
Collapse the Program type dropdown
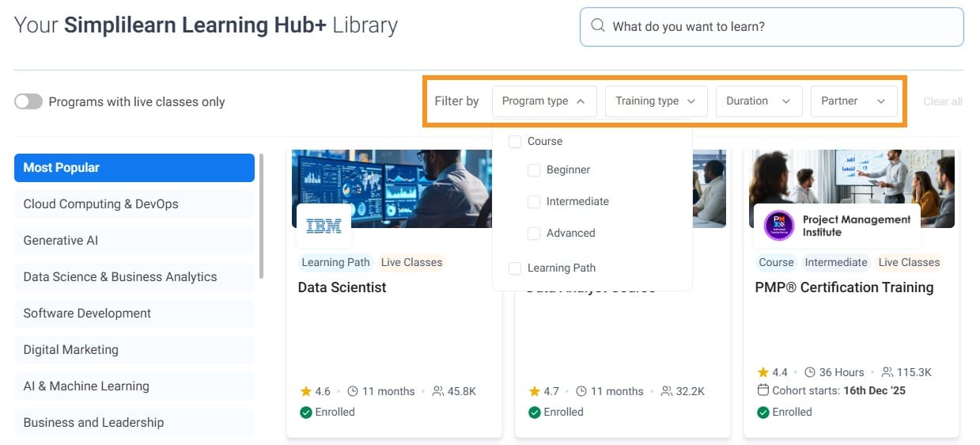pos(544,101)
